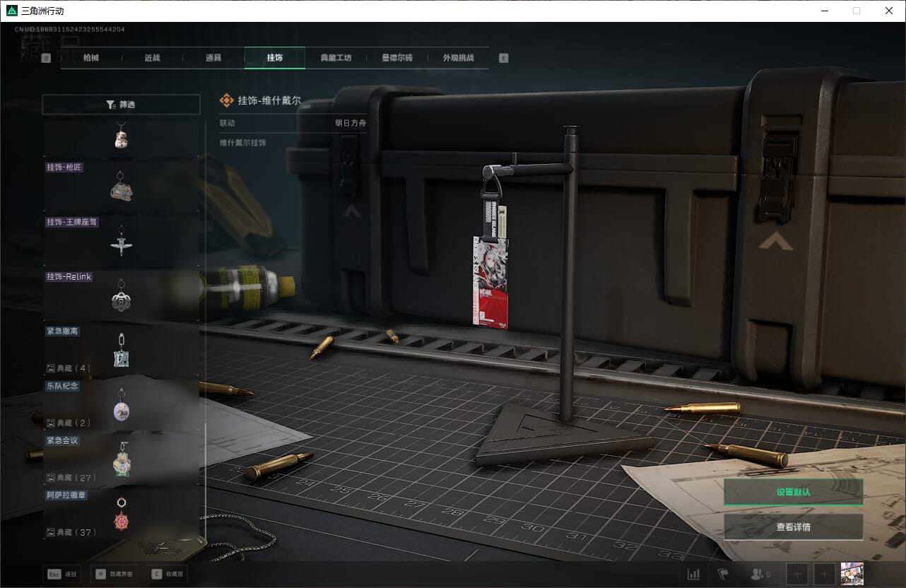
Task: Click the 返回 Esc back button
Action: [61, 575]
